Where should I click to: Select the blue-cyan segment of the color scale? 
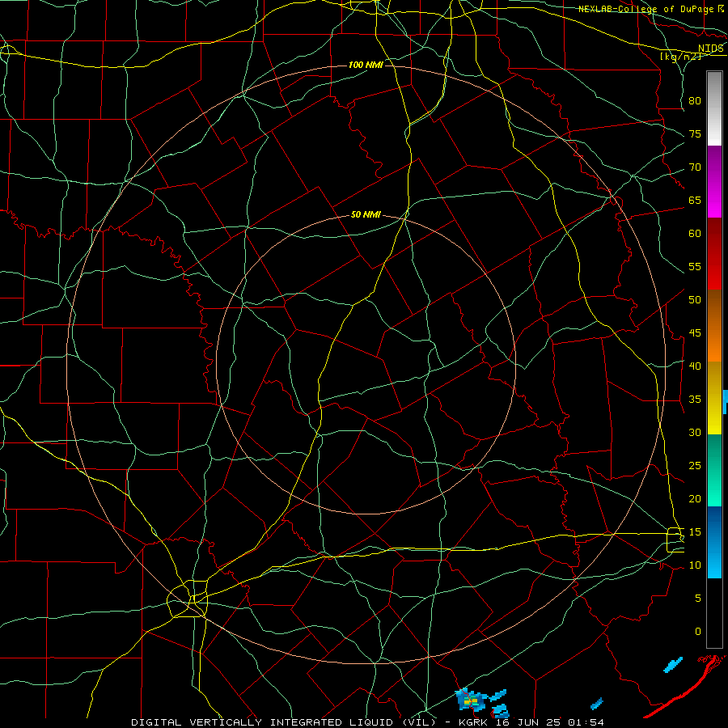(714, 542)
